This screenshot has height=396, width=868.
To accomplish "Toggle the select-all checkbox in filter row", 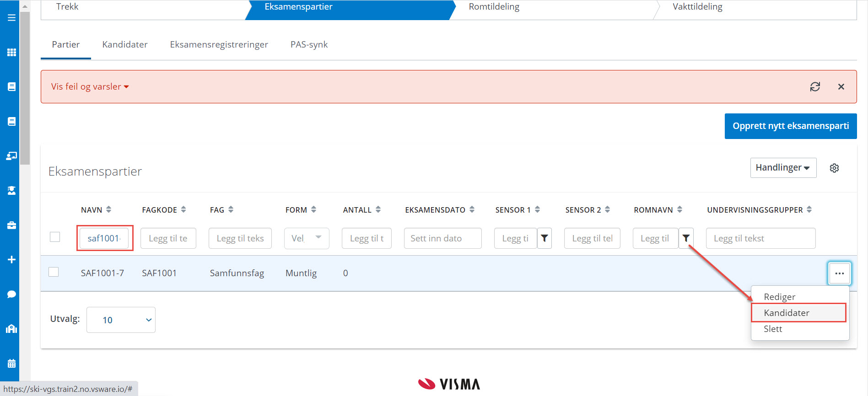I will (55, 237).
